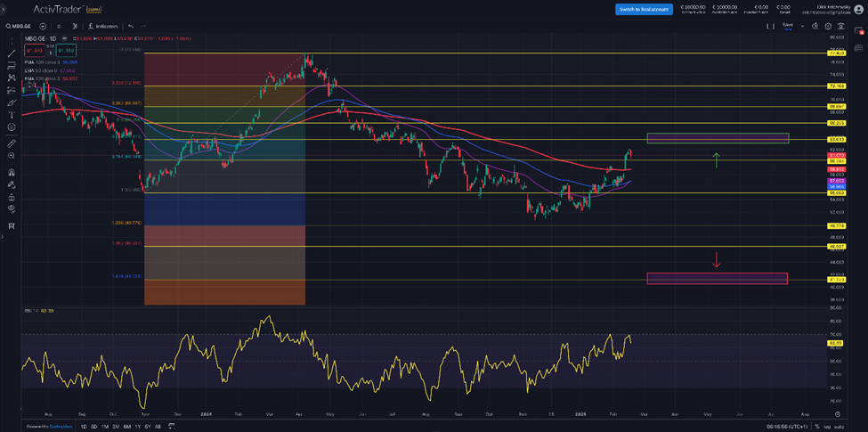The image size is (868, 432).
Task: Toggle the lock all drawings tool
Action: [x=11, y=196]
